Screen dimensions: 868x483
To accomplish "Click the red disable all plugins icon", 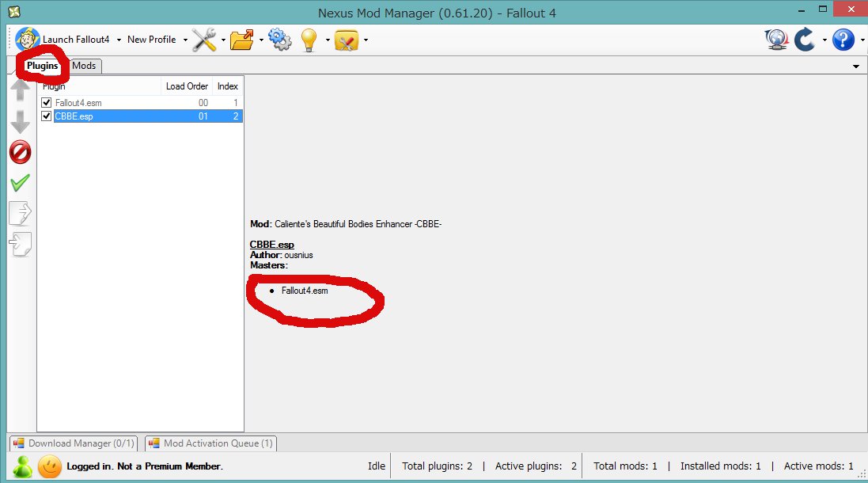I will point(21,152).
